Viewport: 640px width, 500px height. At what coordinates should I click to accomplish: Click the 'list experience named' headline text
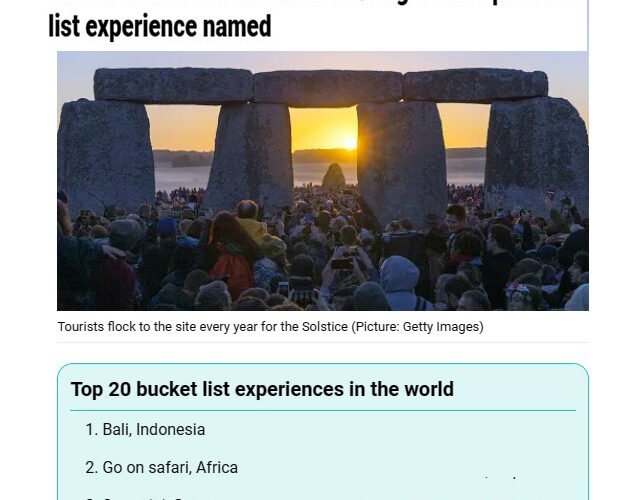(x=160, y=26)
